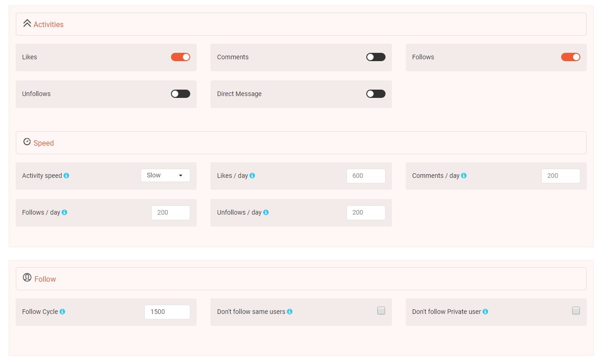Click the Likes label text

[29, 57]
